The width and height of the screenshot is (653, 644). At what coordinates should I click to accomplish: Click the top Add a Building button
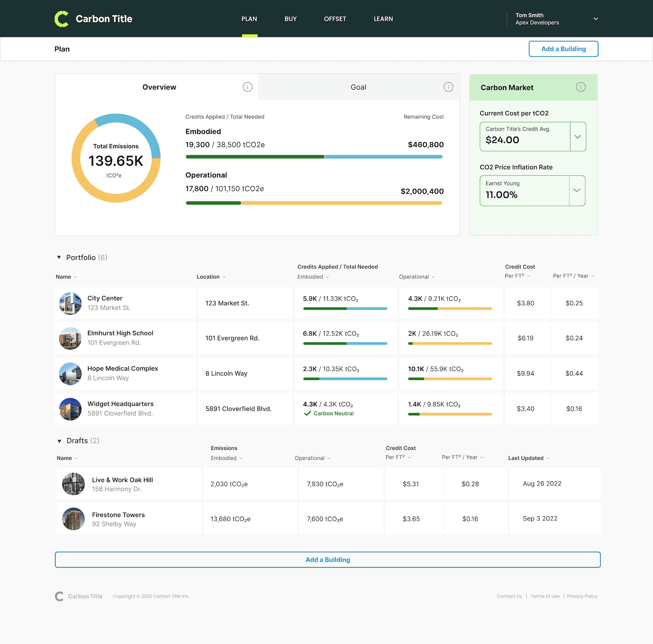[563, 49]
